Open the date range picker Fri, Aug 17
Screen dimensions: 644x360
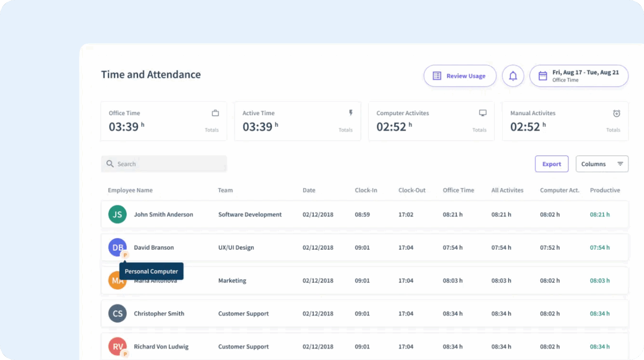tap(579, 76)
